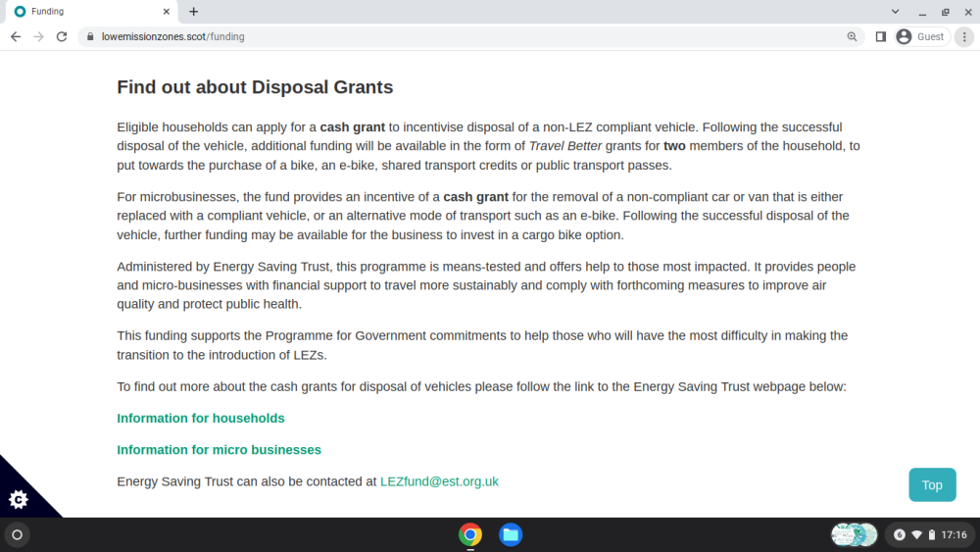The height and width of the screenshot is (552, 980).
Task: Open a new browser tab
Action: click(x=194, y=11)
